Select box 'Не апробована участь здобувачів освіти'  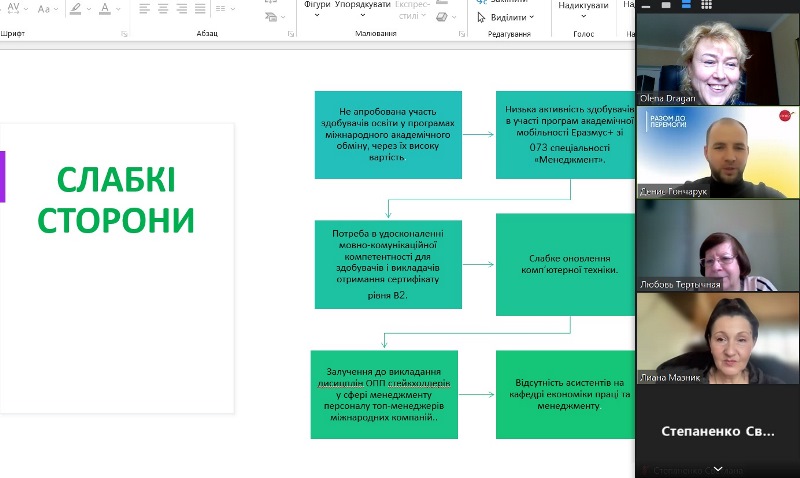388,135
